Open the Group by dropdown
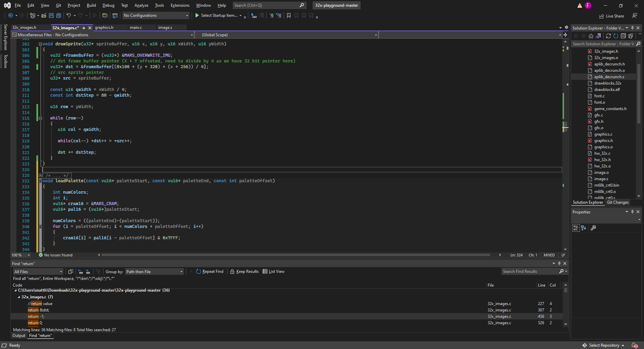This screenshot has width=644, height=349. (x=155, y=272)
